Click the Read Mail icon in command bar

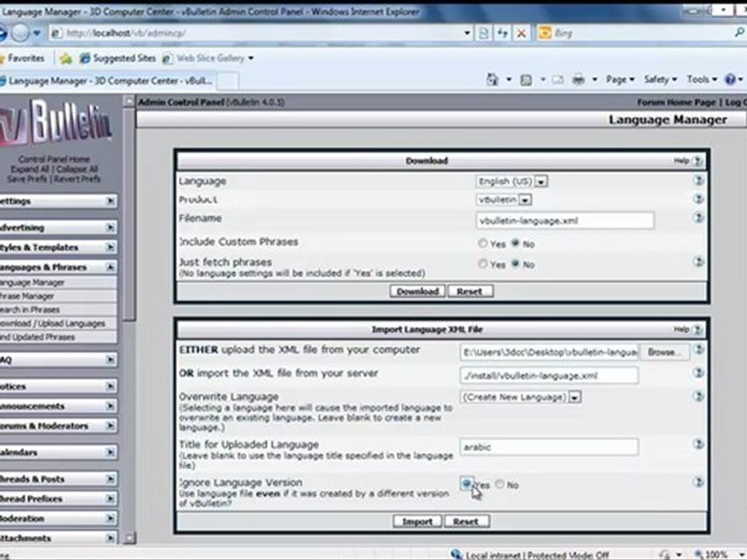click(558, 80)
